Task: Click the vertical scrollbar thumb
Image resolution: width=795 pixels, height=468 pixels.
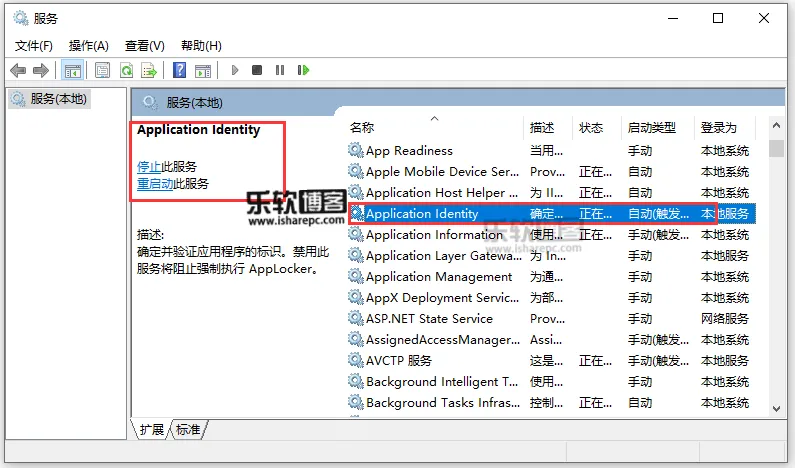Action: [776, 148]
